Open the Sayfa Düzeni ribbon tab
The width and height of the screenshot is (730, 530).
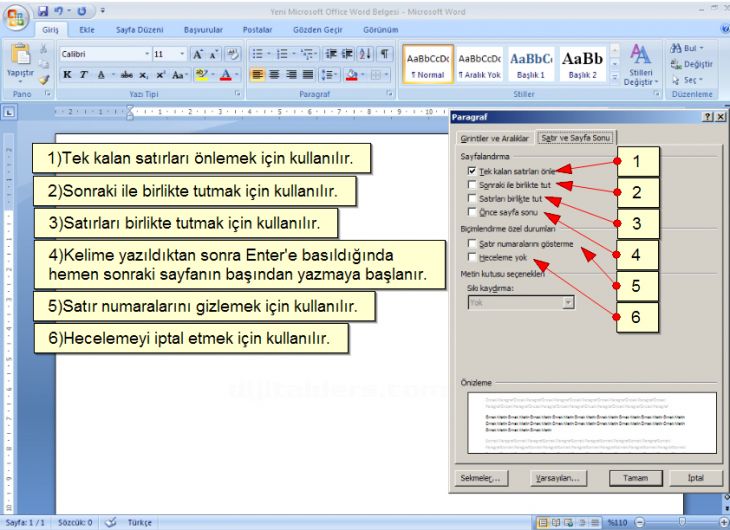[140, 30]
